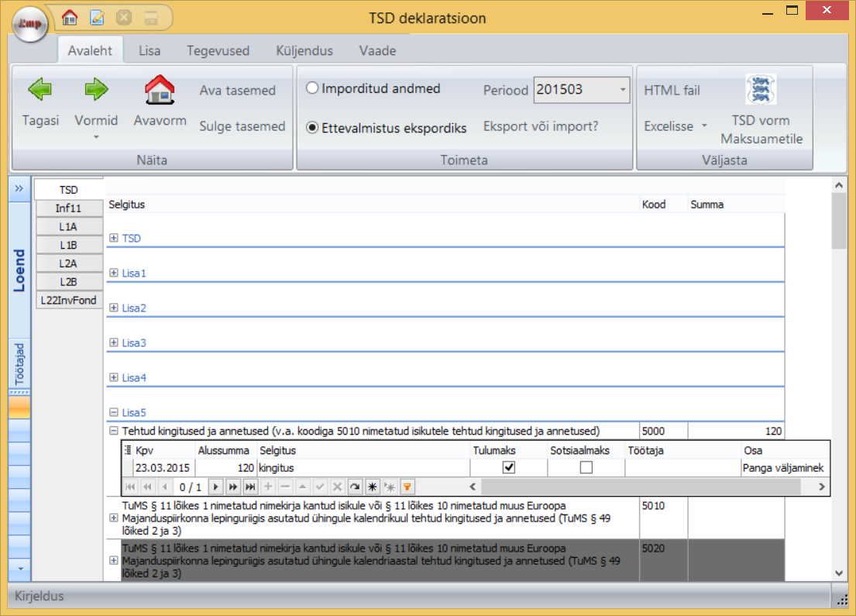The width and height of the screenshot is (856, 616).
Task: Go to last record in grid navigator
Action: point(250,487)
